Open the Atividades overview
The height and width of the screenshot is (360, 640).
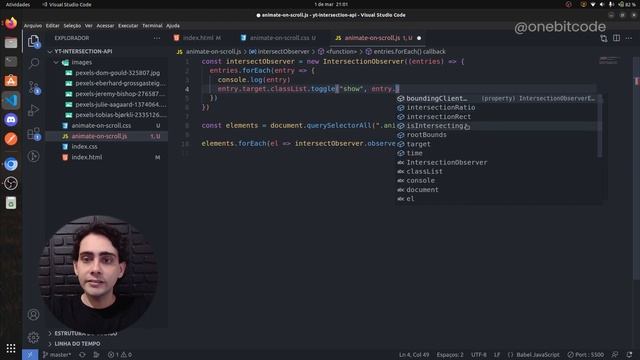tap(18, 4)
